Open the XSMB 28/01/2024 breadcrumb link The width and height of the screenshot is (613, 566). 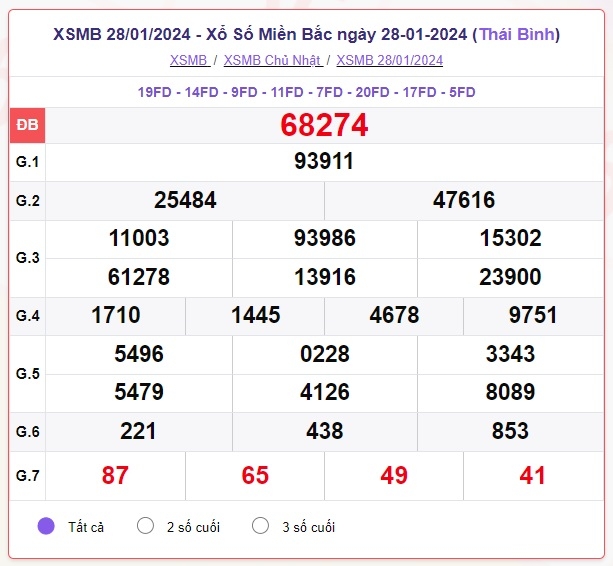pos(389,60)
